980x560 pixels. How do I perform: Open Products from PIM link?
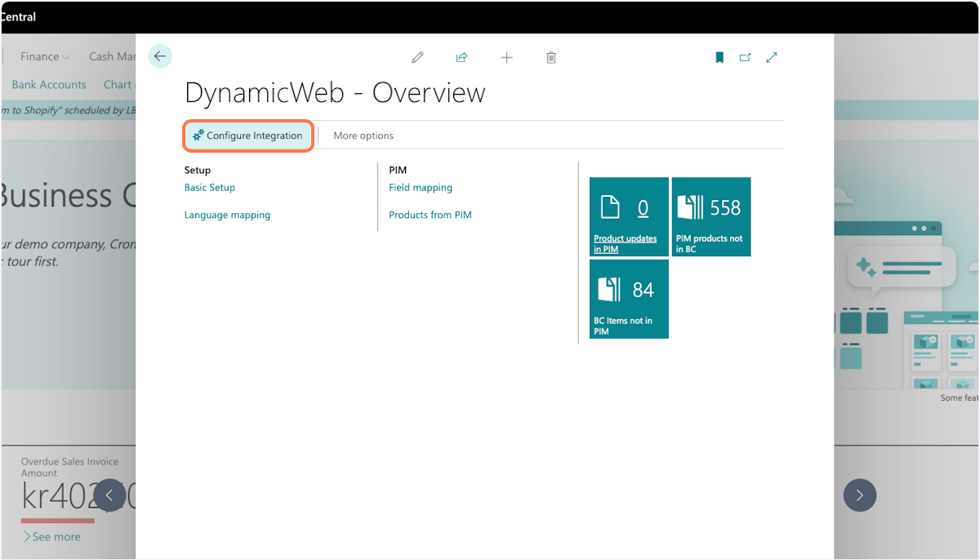click(x=430, y=216)
